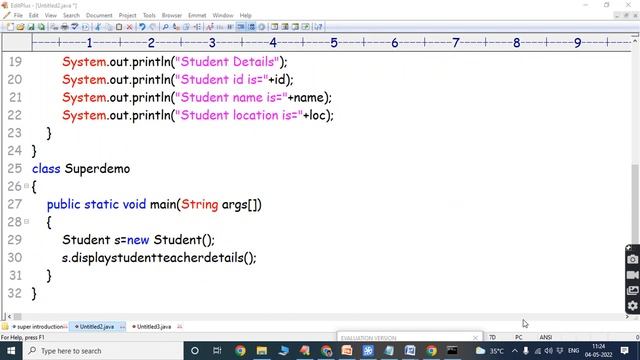Click the video record icon in recorder panel
This screenshot has height=360, width=640.
(x=632, y=275)
